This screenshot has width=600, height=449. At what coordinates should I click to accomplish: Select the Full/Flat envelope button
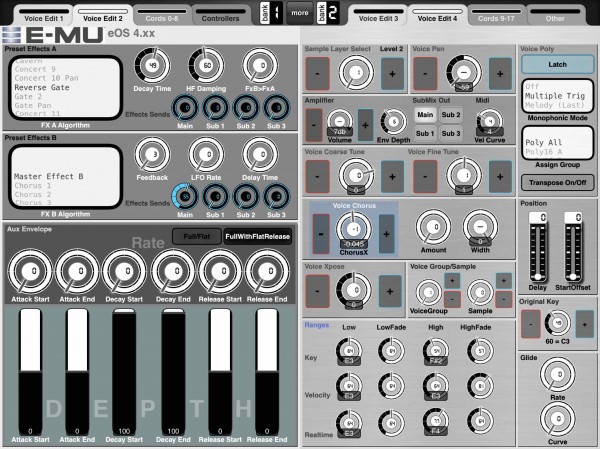(x=197, y=237)
